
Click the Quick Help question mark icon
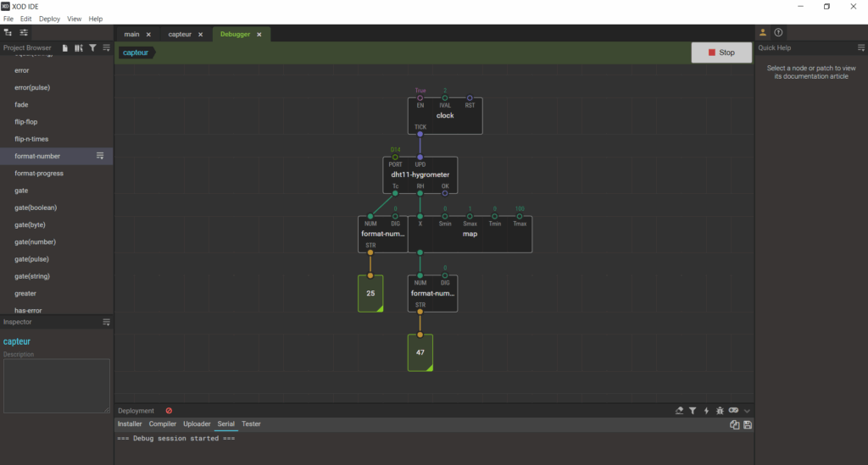point(778,33)
